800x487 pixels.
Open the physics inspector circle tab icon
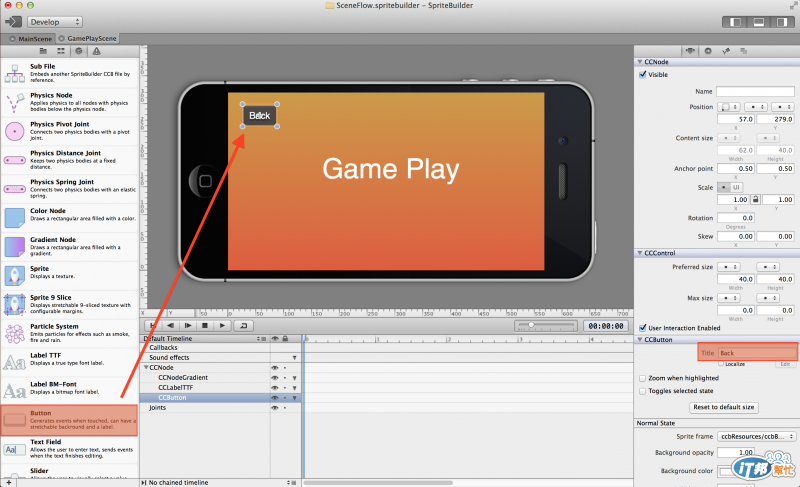pyautogui.click(x=708, y=51)
